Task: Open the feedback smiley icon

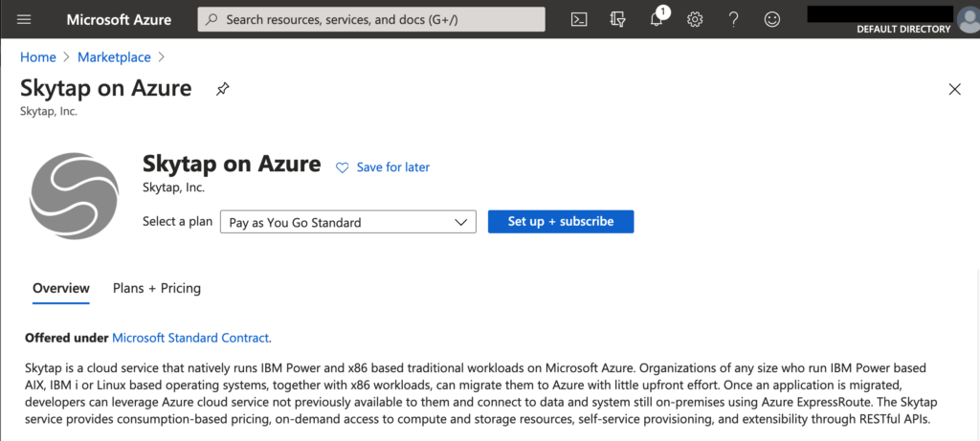Action: coord(772,19)
